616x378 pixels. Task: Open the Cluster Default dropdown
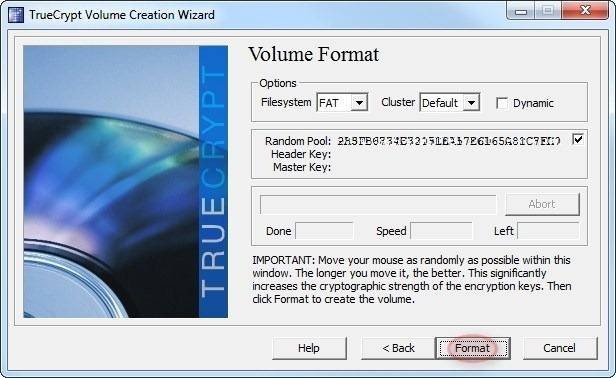tap(450, 103)
